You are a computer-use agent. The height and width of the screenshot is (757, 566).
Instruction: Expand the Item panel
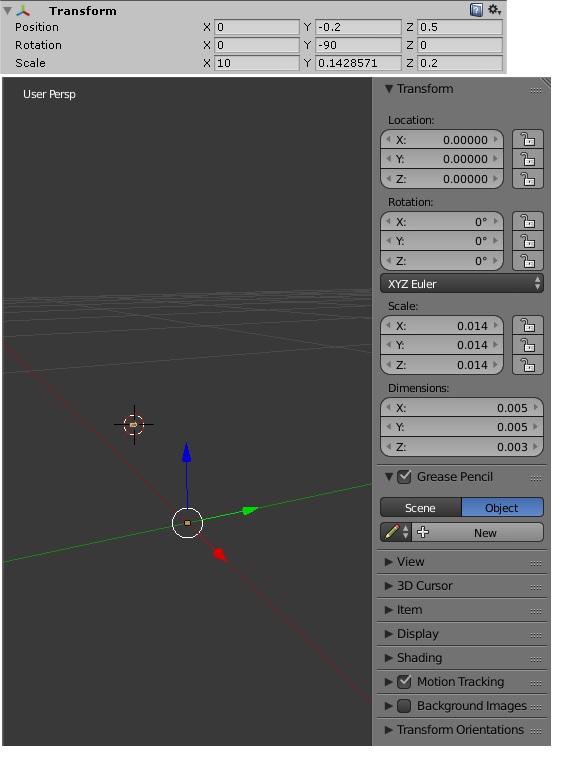pos(389,610)
